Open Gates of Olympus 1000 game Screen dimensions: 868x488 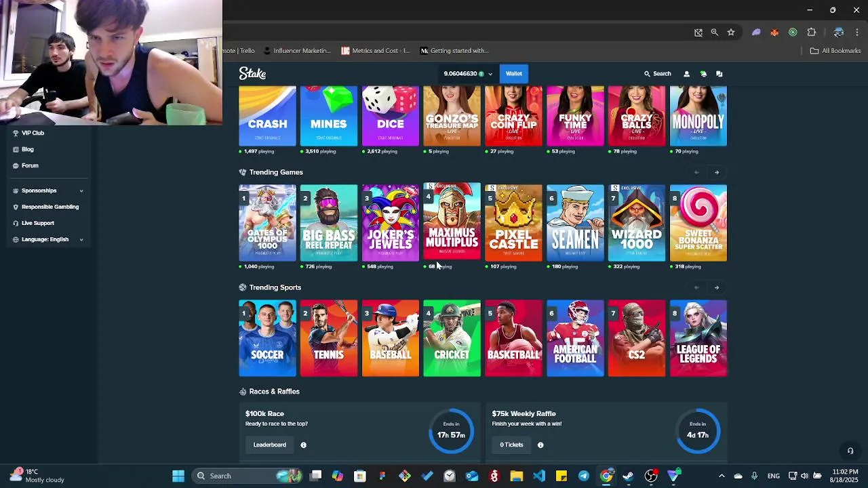tap(267, 223)
